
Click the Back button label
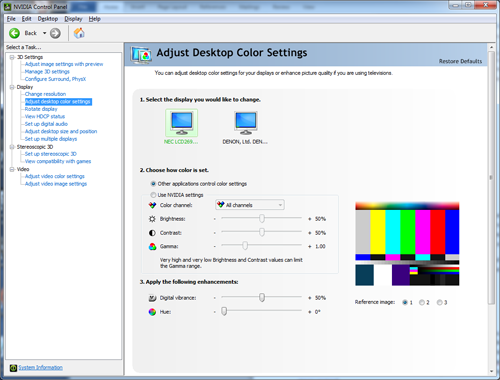[x=31, y=33]
